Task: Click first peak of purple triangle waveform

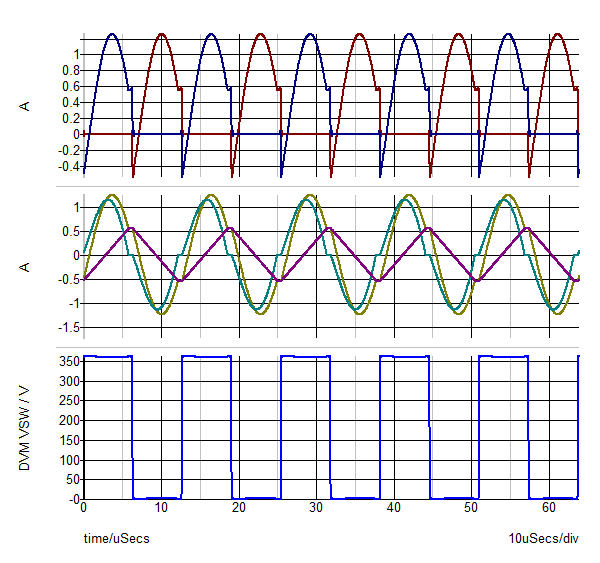Action: 132,229
